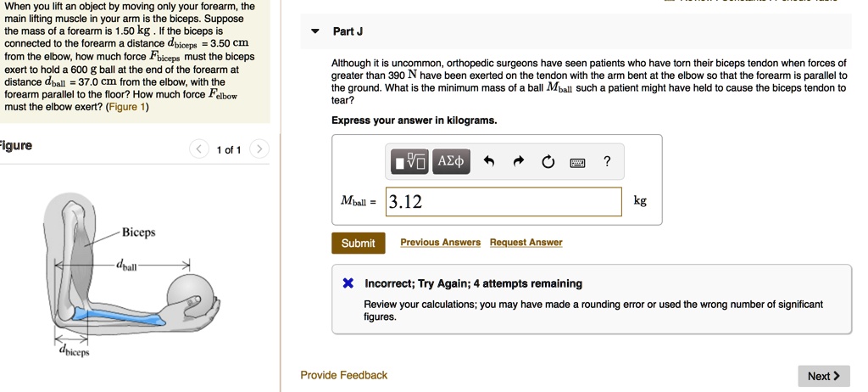Submit the answer

coord(358,244)
